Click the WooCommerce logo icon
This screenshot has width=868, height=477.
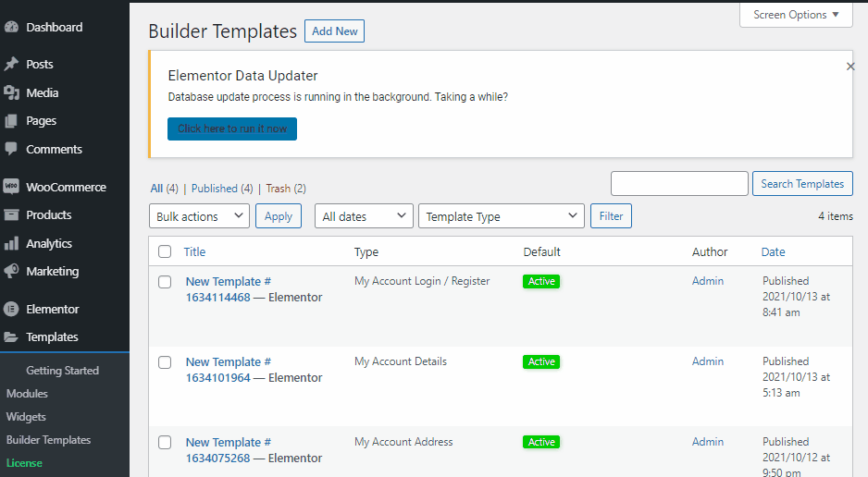(11, 186)
